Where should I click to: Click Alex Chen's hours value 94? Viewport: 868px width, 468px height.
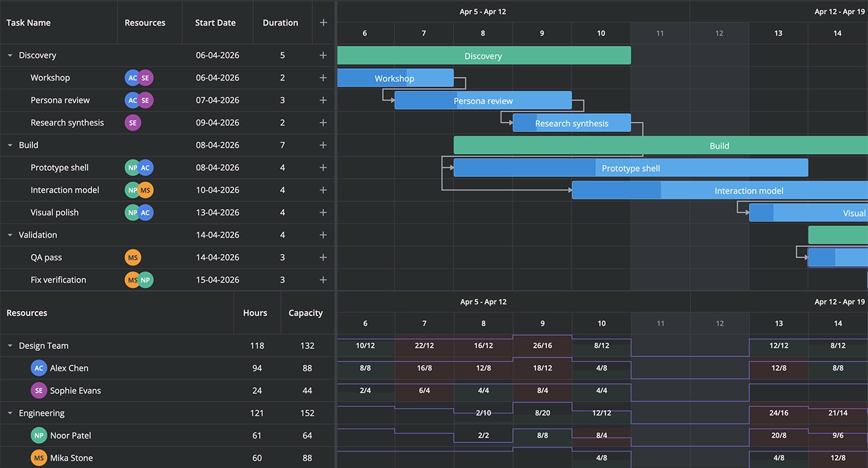point(257,368)
